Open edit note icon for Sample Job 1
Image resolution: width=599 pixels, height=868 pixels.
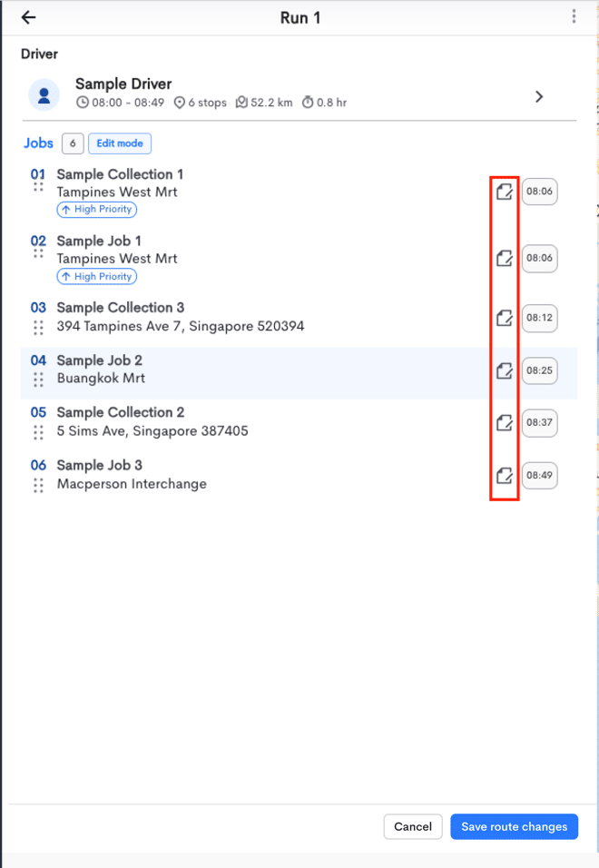(x=504, y=258)
